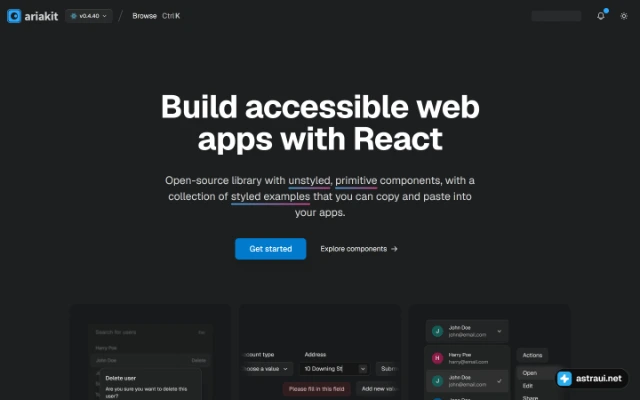Click the Harry Poe row in search results
Image resolution: width=640 pixels, height=400 pixels.
coord(150,348)
